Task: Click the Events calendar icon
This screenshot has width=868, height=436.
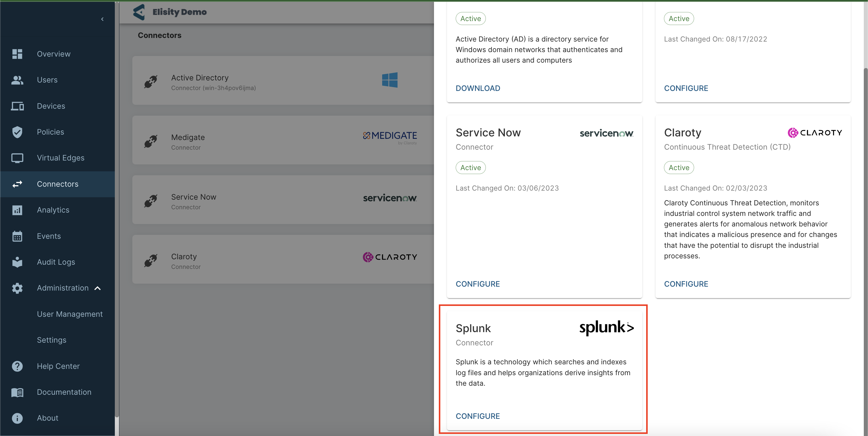Action: (17, 236)
